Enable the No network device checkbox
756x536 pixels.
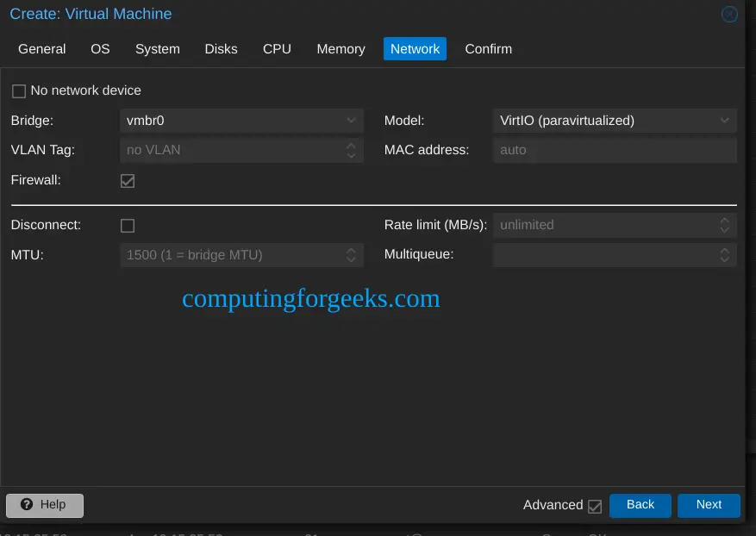(19, 91)
